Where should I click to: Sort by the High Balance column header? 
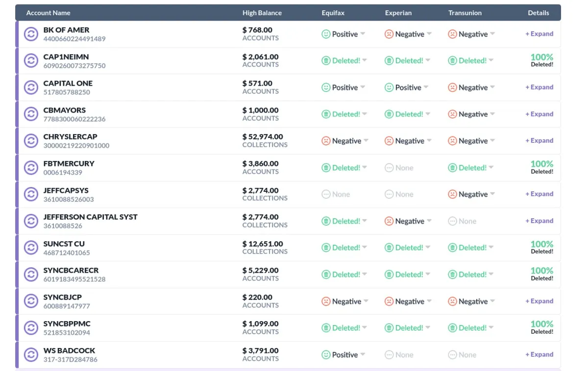click(262, 13)
